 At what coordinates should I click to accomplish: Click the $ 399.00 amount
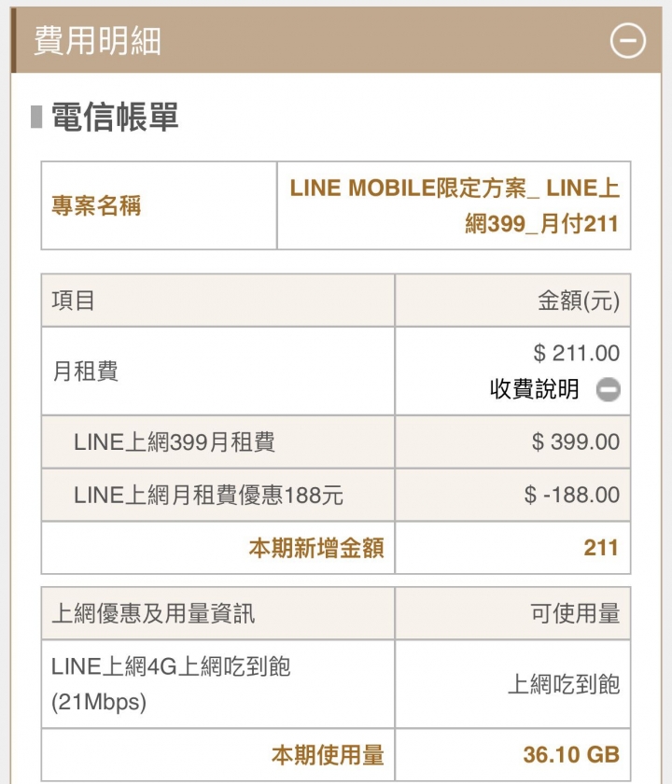pos(576,442)
